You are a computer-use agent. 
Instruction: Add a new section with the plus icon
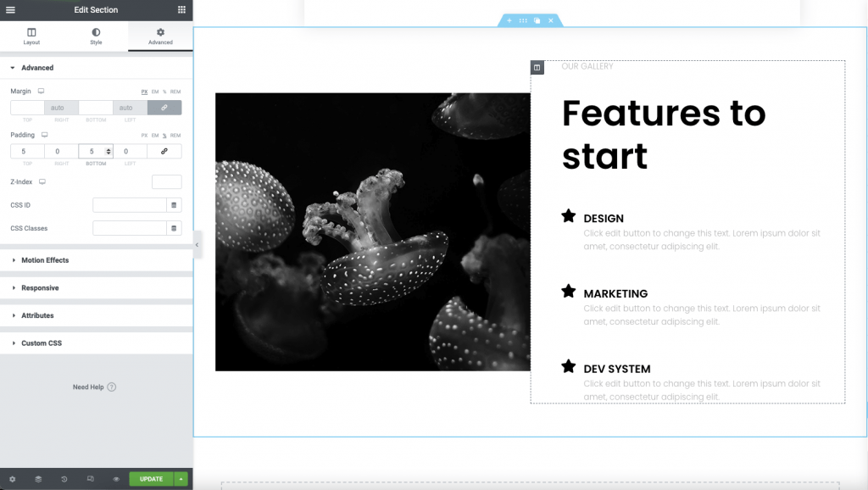pyautogui.click(x=509, y=20)
